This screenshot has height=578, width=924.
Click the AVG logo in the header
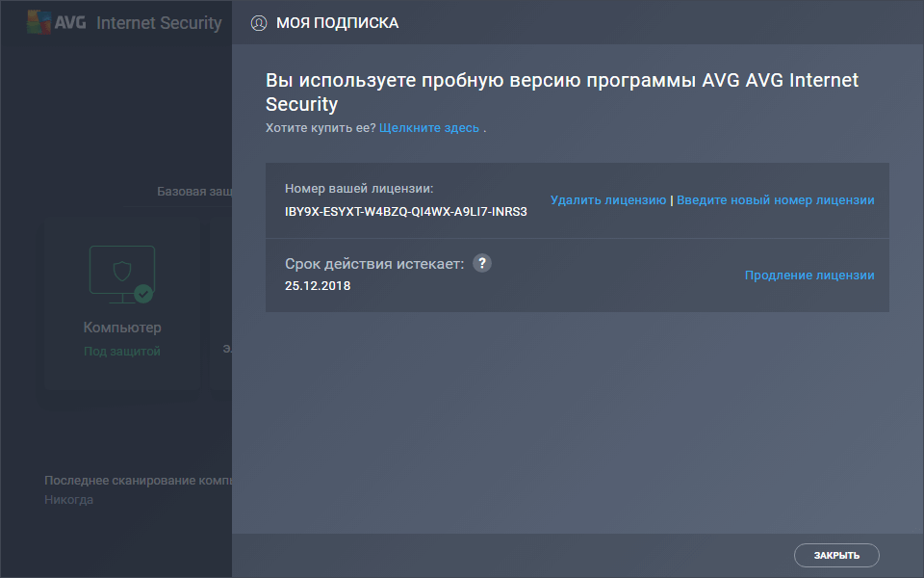tap(57, 22)
